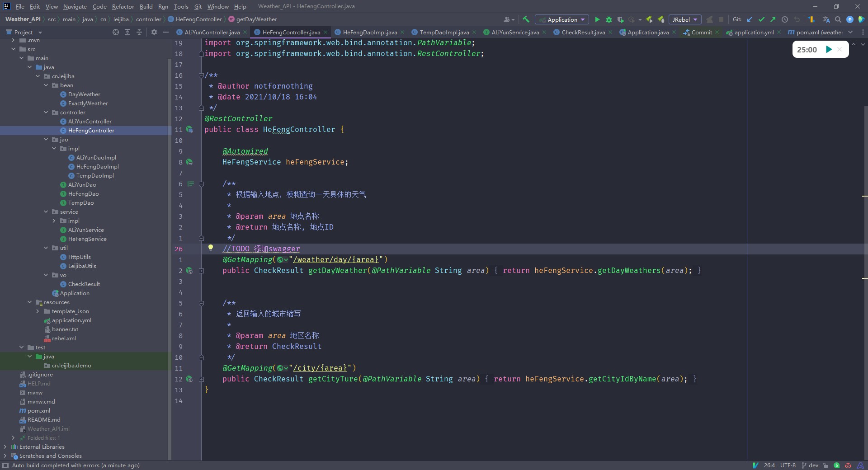The height and width of the screenshot is (470, 868).
Task: Expand the template_Json folder
Action: pyautogui.click(x=38, y=311)
